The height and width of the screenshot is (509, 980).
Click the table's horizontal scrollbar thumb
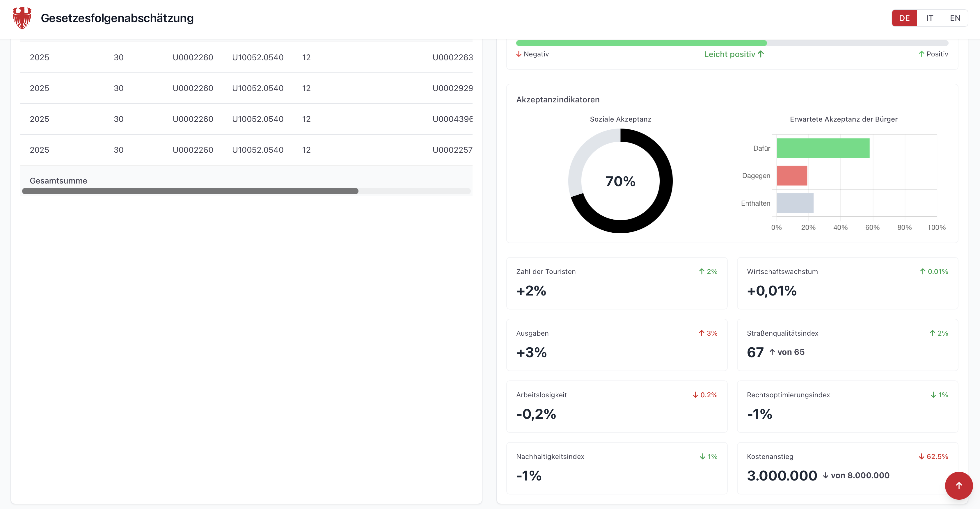pos(190,191)
